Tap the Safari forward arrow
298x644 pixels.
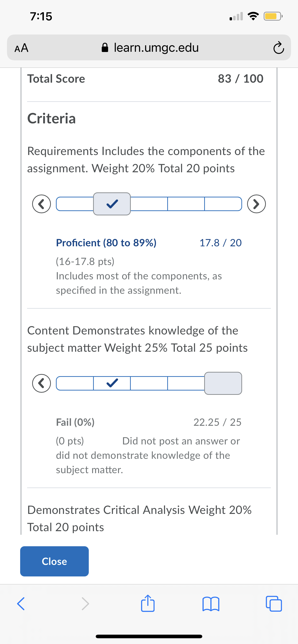click(x=85, y=604)
